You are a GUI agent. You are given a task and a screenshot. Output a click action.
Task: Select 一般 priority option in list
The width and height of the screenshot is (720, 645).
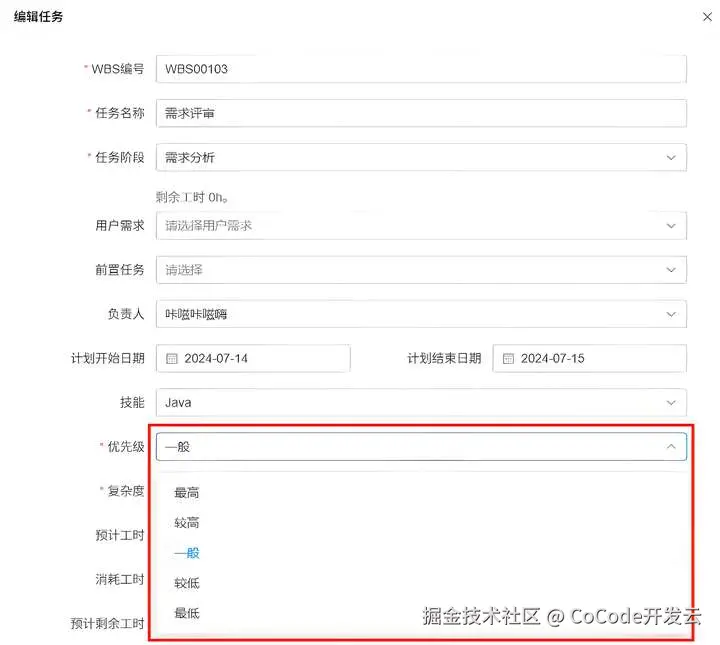[186, 553]
